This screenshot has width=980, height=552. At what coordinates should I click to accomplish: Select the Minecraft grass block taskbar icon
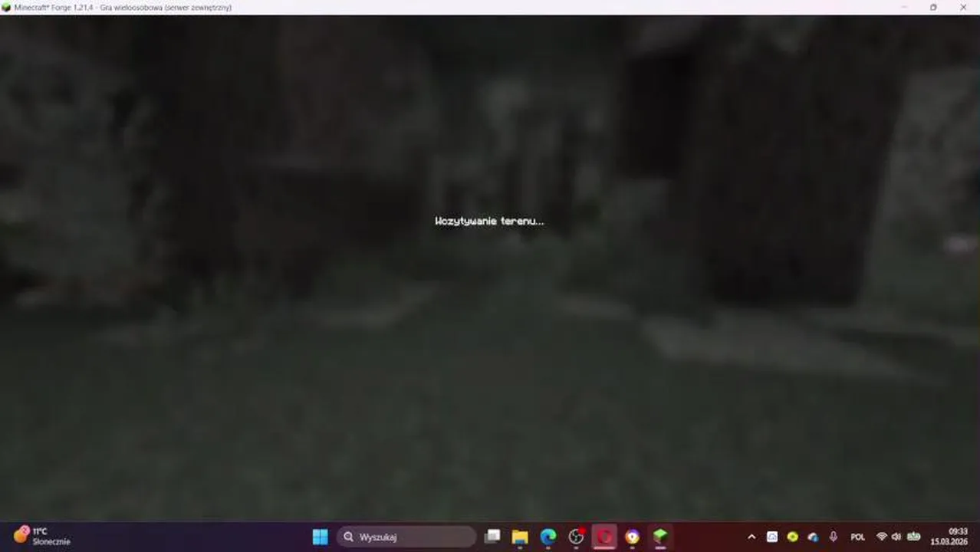click(x=659, y=537)
